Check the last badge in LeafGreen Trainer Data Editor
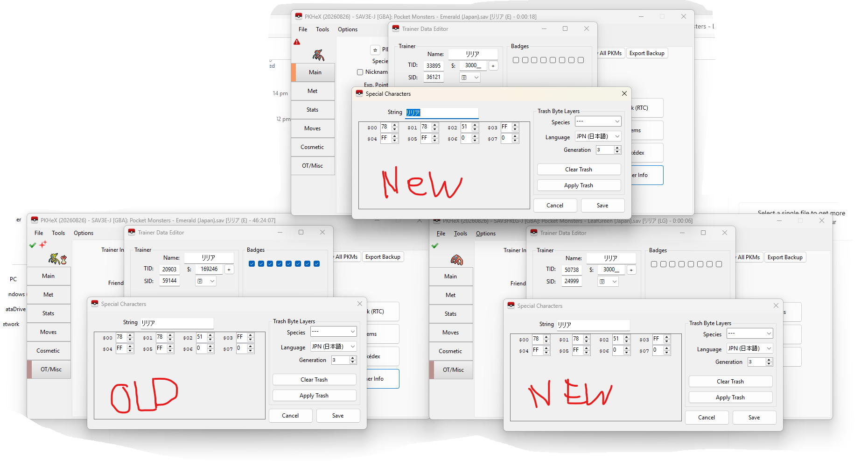868x461 pixels. click(x=719, y=264)
